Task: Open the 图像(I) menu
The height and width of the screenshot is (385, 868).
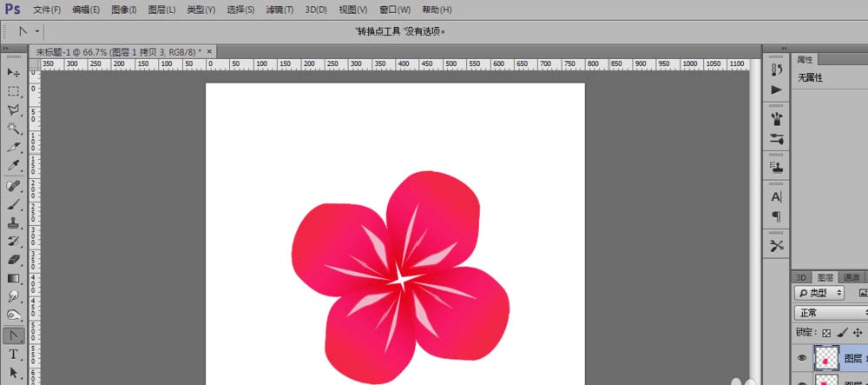Action: click(123, 10)
